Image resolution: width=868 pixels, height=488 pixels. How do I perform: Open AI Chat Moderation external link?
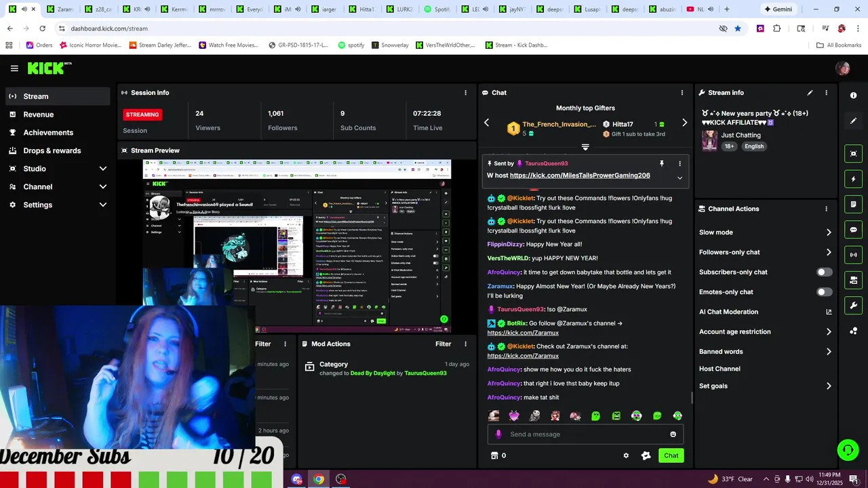click(829, 312)
